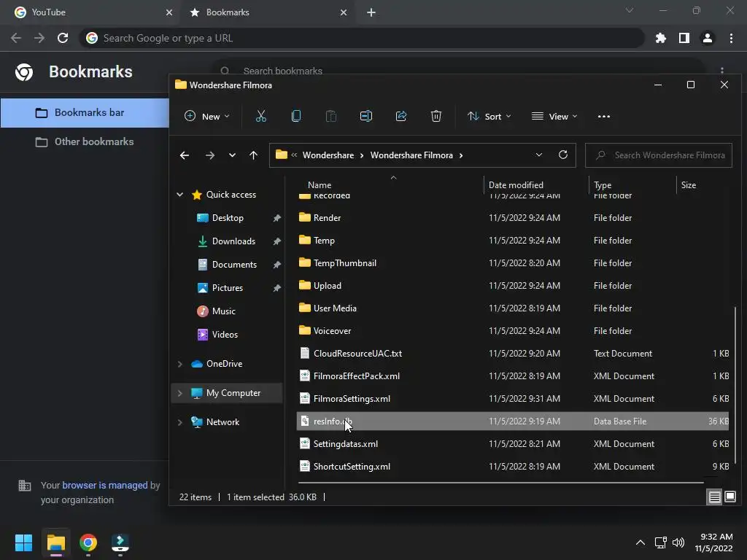The height and width of the screenshot is (560, 747).
Task: Select the TempThumbnail folder
Action: pyautogui.click(x=513, y=262)
